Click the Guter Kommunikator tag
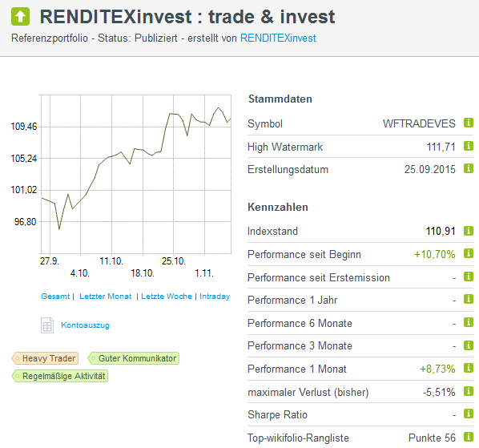The image size is (479, 448). coord(134,358)
